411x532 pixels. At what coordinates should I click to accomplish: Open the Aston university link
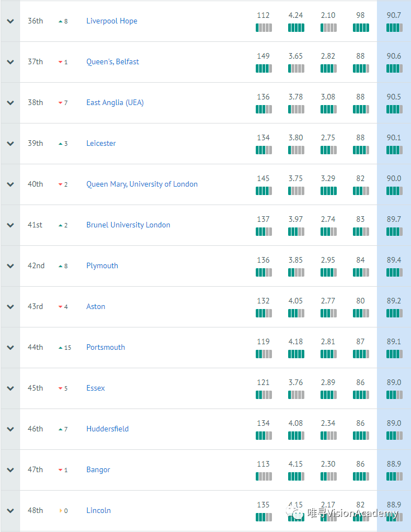click(95, 307)
